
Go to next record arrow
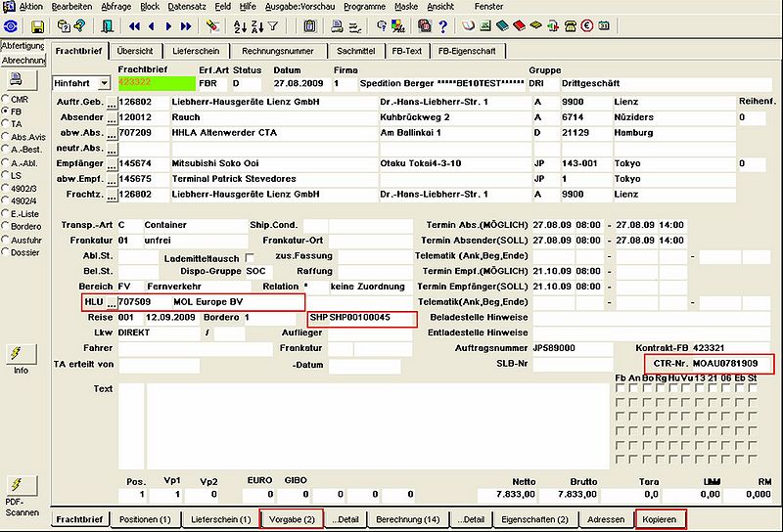[168, 26]
